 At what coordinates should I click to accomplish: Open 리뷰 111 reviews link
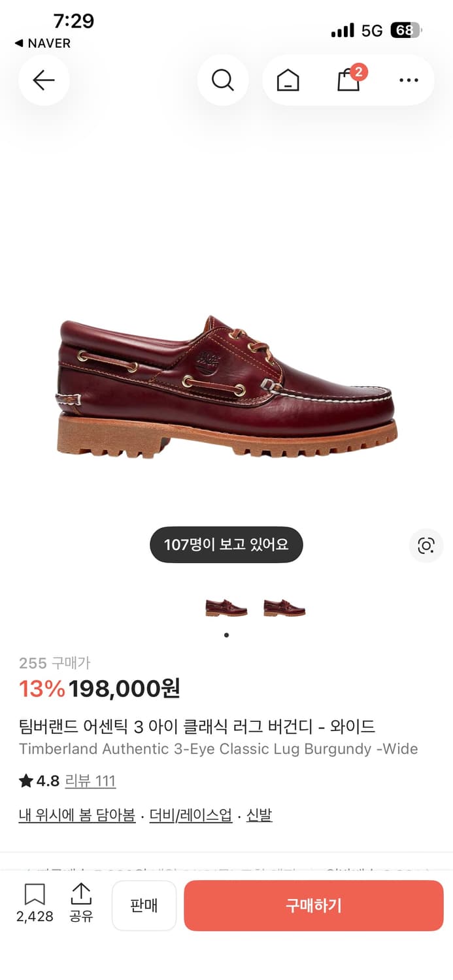pyautogui.click(x=90, y=781)
